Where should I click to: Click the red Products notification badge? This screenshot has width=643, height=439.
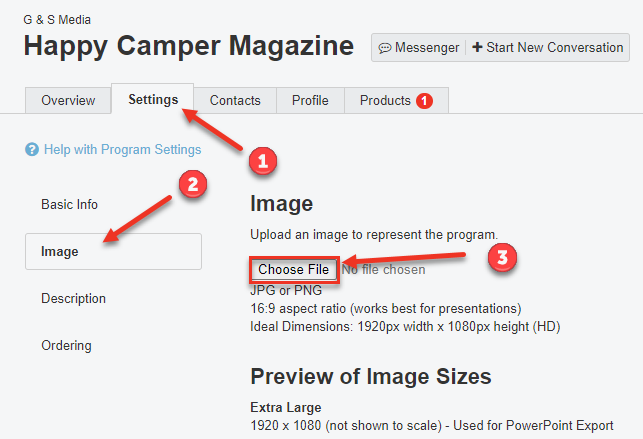coord(424,101)
